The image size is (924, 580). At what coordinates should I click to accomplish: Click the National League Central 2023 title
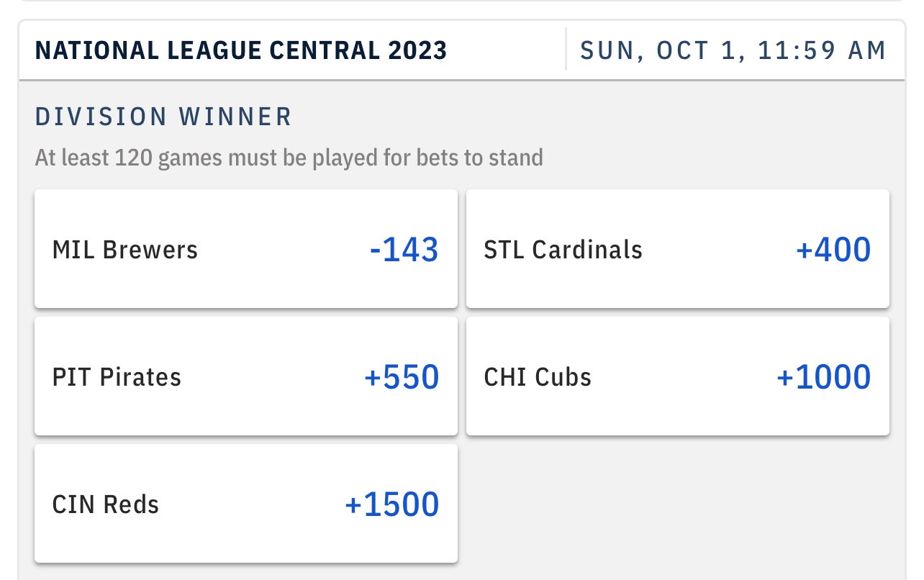241,50
